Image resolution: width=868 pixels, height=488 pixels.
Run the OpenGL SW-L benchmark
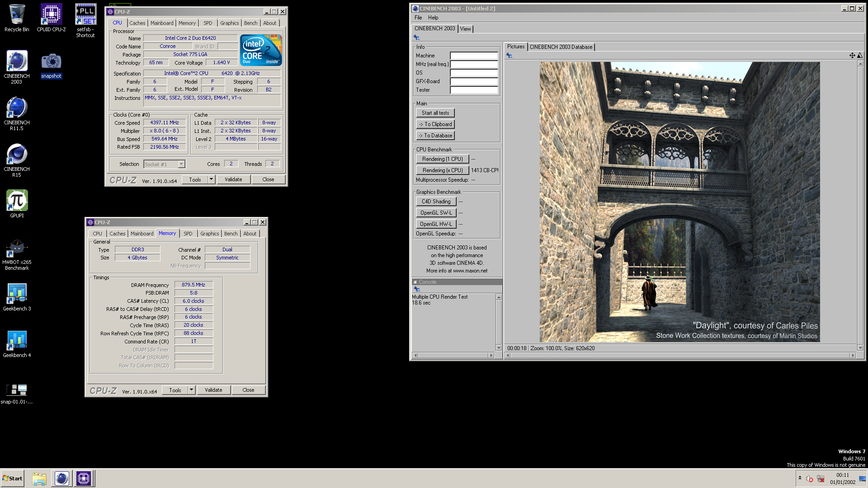pyautogui.click(x=436, y=213)
